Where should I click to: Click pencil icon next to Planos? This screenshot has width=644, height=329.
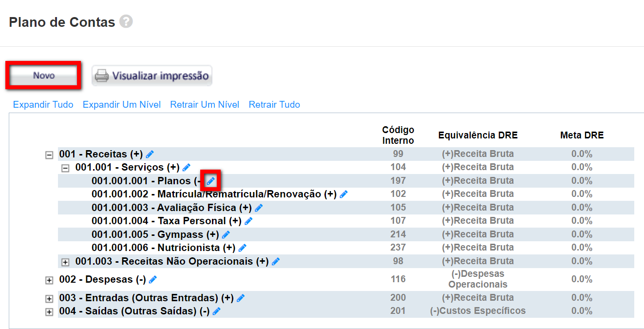[x=210, y=181]
